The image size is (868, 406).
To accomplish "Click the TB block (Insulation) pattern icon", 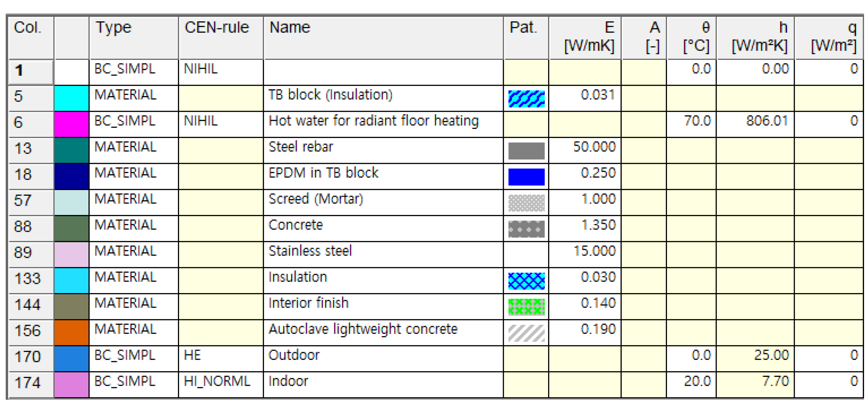I will point(526,99).
